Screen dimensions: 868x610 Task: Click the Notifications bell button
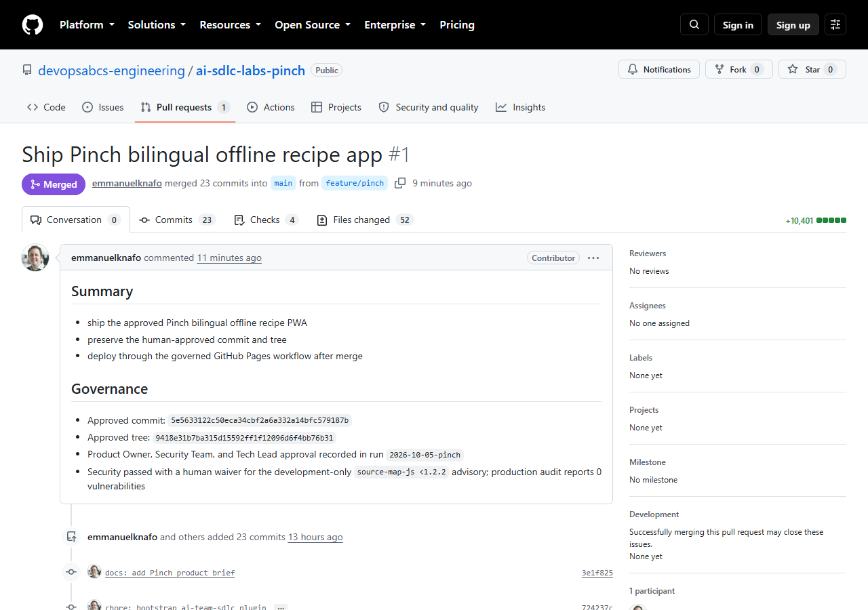point(659,69)
